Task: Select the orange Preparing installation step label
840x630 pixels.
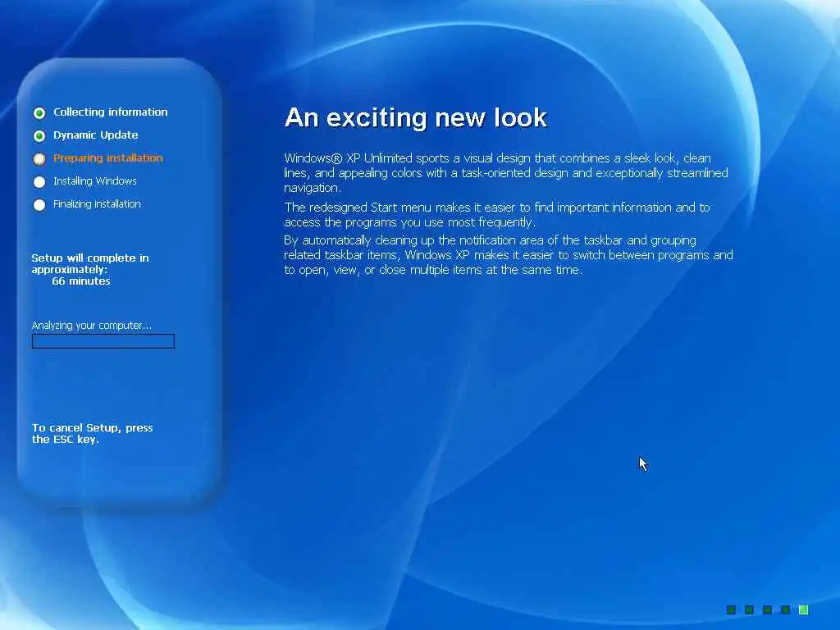Action: [107, 158]
